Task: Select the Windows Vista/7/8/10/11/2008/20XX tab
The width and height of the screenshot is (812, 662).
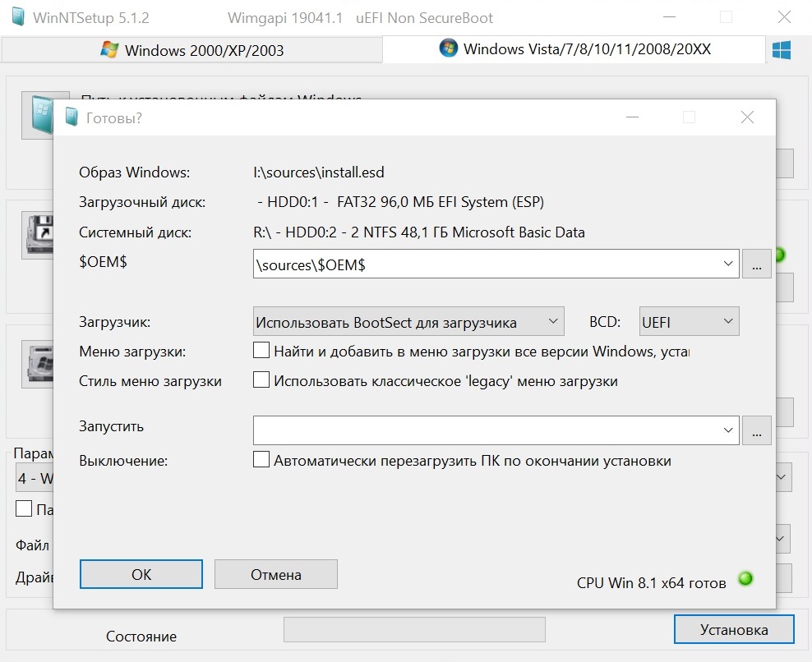Action: [574, 49]
